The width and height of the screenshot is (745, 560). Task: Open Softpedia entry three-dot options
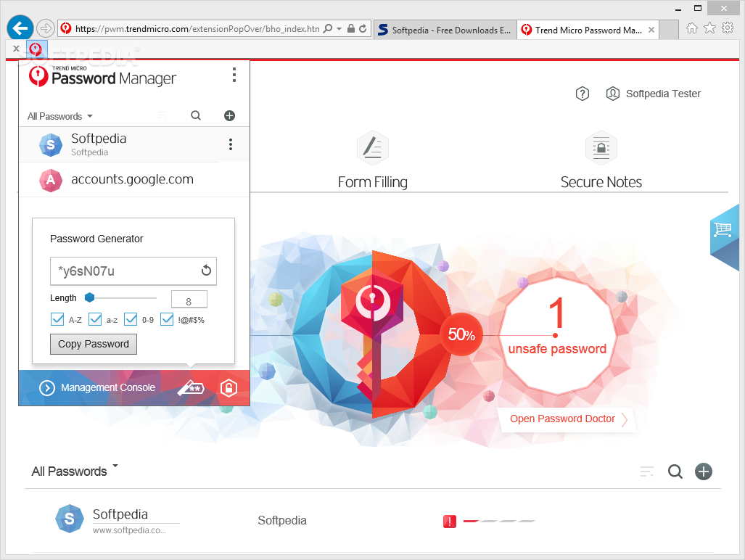231,144
